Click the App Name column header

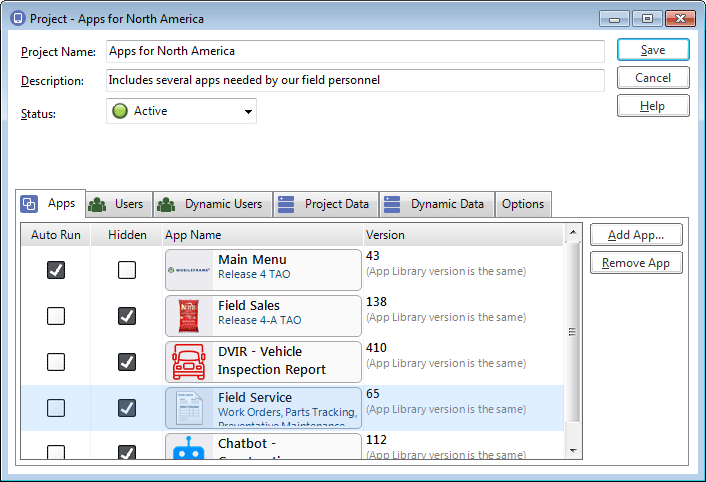click(263, 235)
